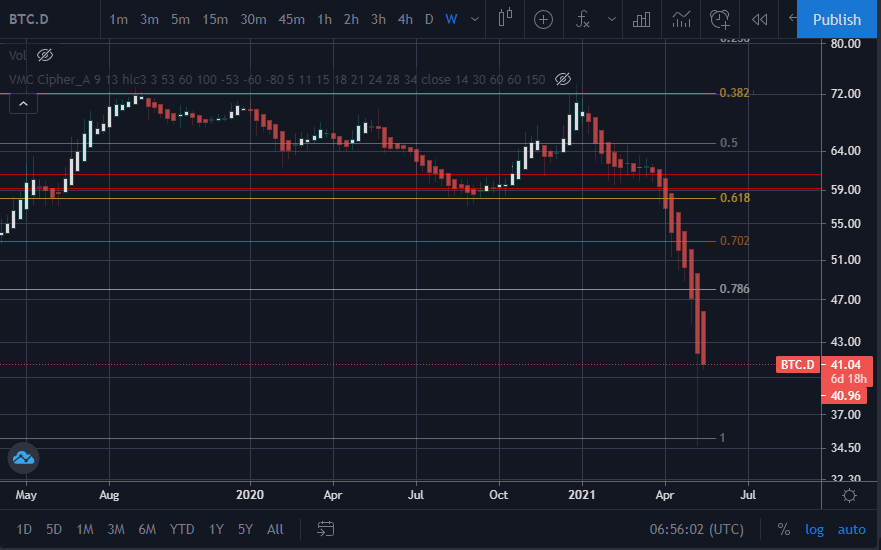Set date range to 5D
This screenshot has height=550, width=881.
click(x=54, y=529)
